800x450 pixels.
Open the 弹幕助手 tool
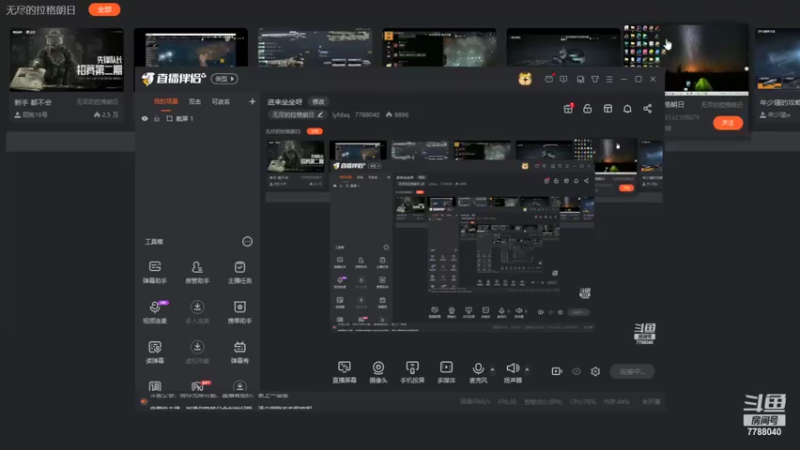coord(155,272)
